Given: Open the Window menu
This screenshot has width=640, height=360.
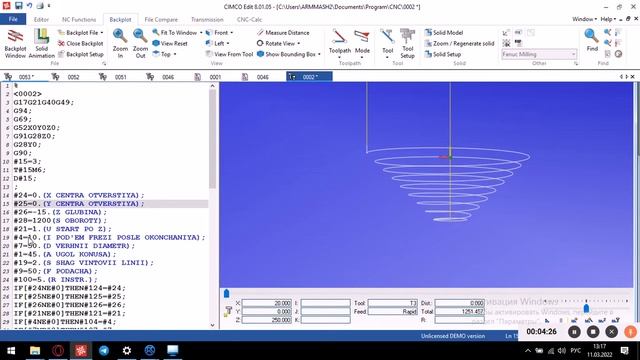Looking at the screenshot, I should click(x=584, y=19).
